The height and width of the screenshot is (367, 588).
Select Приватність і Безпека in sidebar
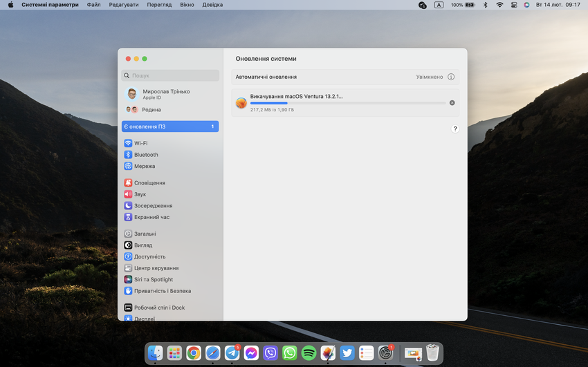pos(162,291)
